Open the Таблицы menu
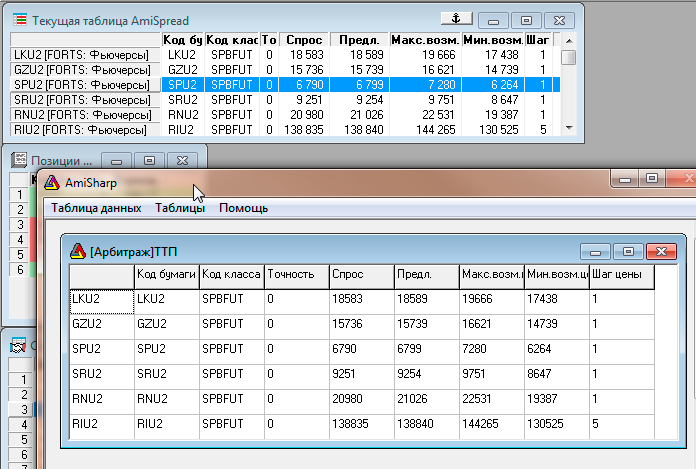Viewport: 696px width, 469px height. point(180,208)
